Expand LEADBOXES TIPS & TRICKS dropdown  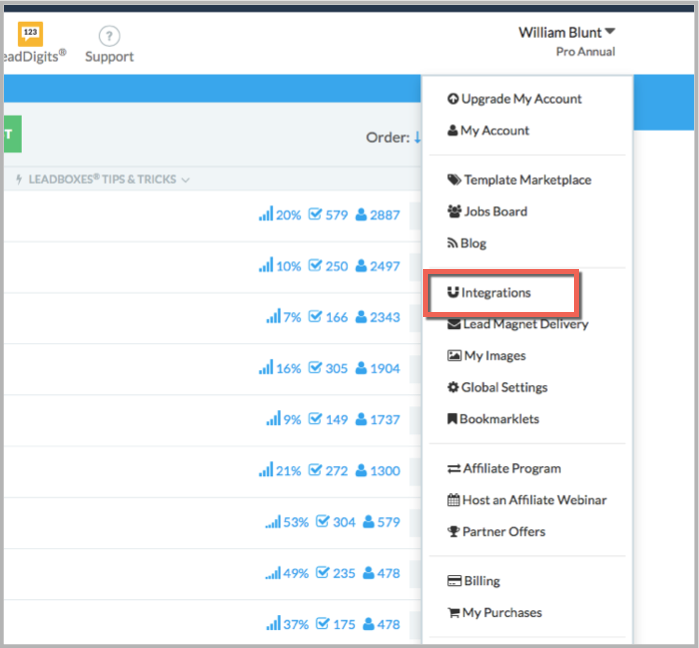[103, 179]
